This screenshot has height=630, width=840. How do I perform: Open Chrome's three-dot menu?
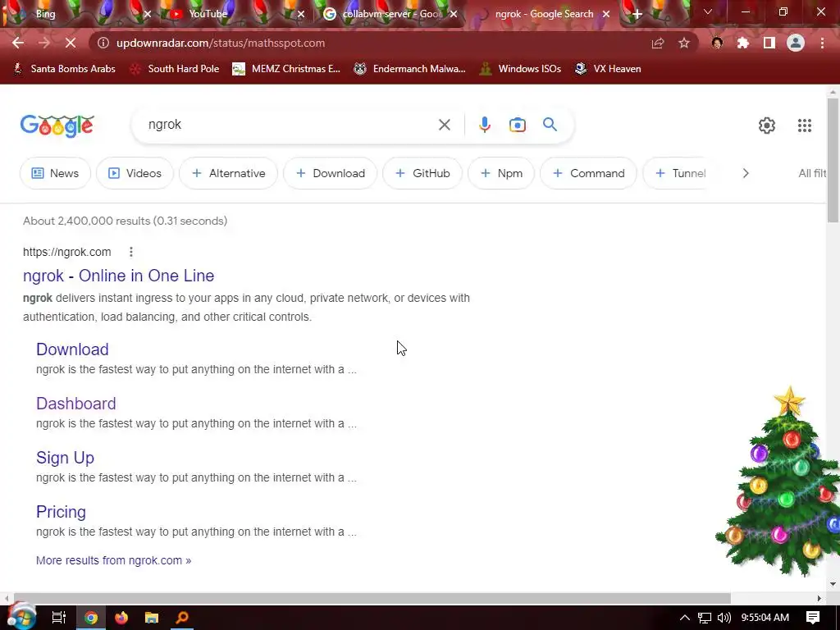[822, 43]
